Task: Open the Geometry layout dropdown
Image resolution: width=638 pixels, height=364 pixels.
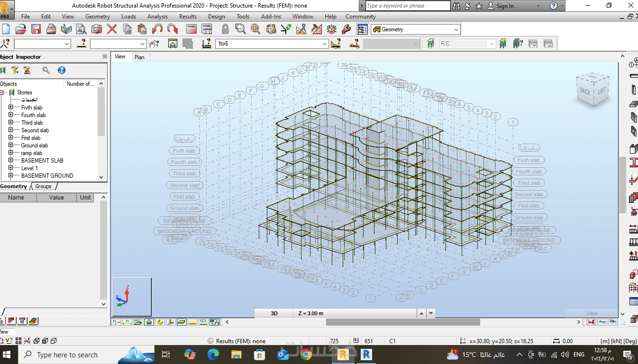Action: (456, 30)
